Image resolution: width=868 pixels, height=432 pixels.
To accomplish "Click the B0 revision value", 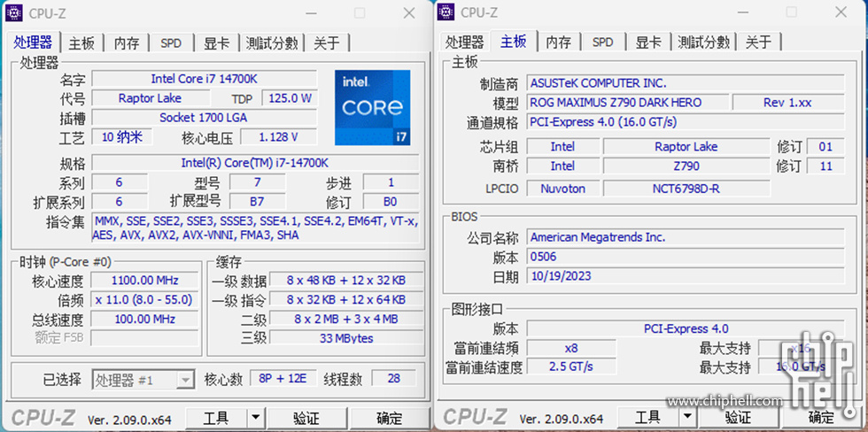I will pyautogui.click(x=391, y=201).
